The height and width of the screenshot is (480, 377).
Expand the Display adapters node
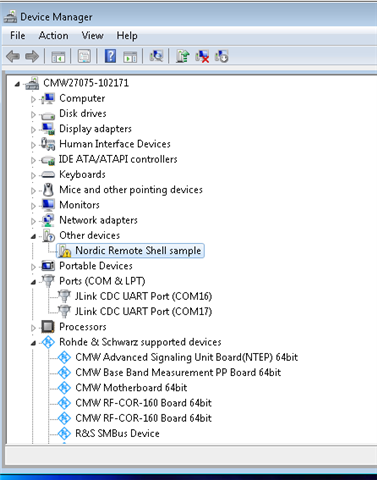33,129
